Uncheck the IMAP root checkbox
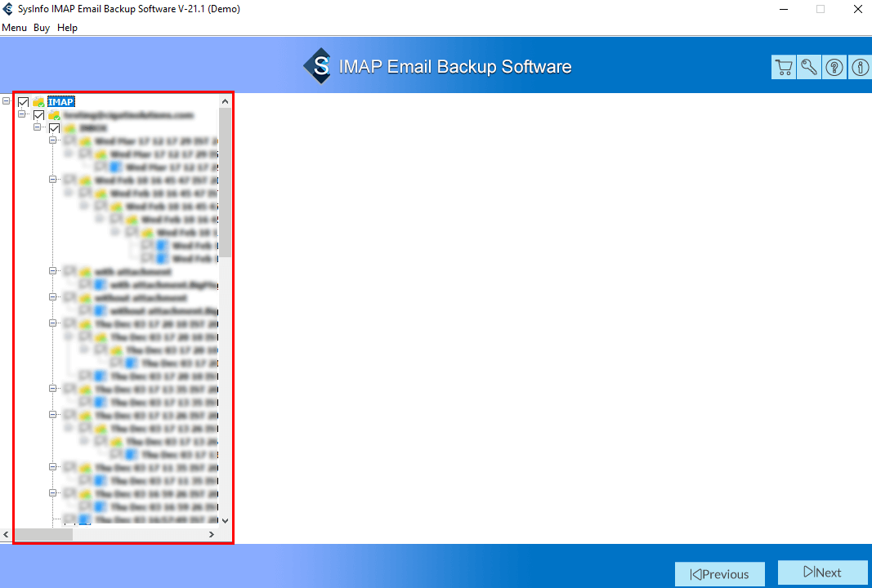 coord(24,102)
